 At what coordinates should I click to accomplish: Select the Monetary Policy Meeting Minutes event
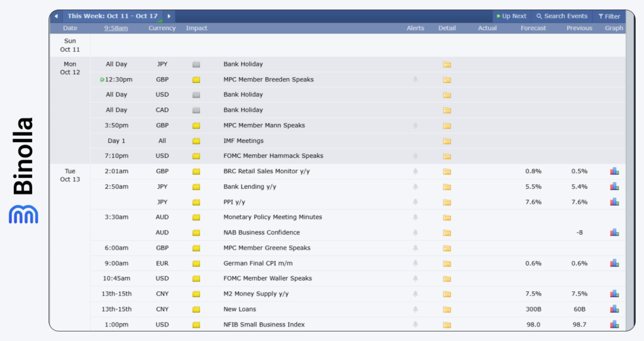tap(273, 217)
